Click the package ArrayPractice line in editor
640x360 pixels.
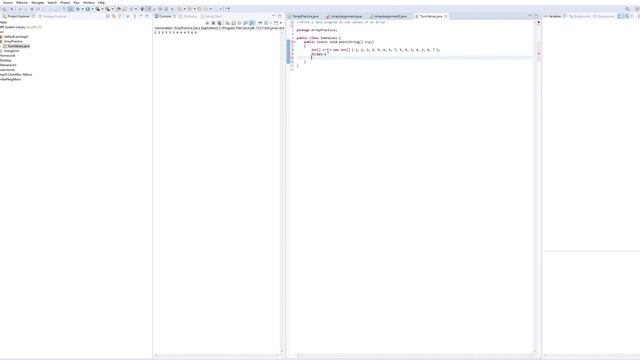tap(317, 30)
